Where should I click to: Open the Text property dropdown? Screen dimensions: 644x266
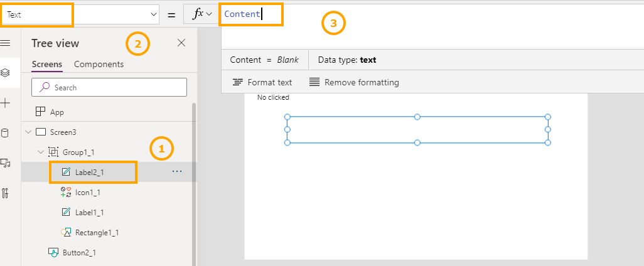(154, 14)
